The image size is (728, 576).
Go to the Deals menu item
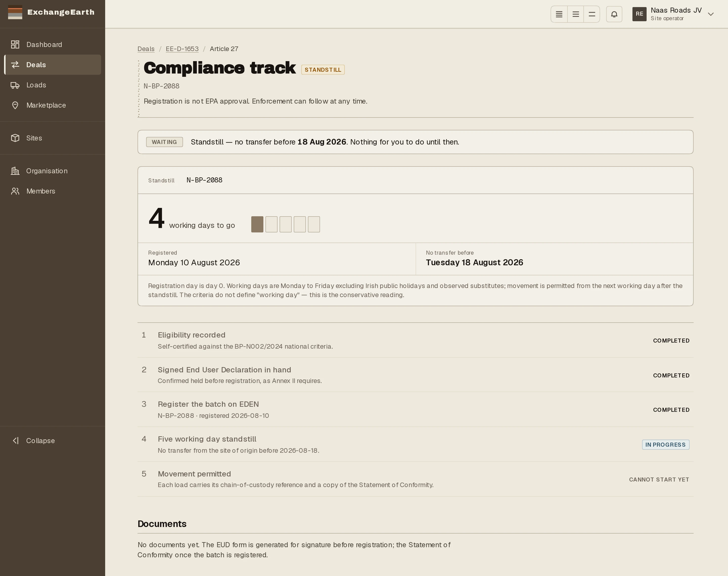(53, 65)
